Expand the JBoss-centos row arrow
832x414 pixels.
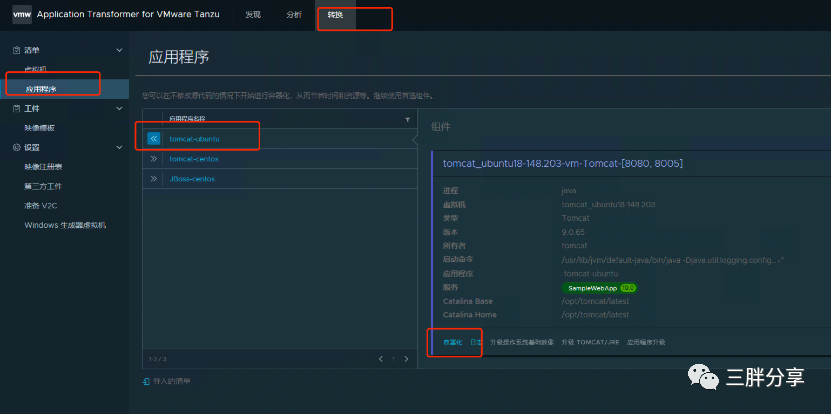[x=154, y=179]
